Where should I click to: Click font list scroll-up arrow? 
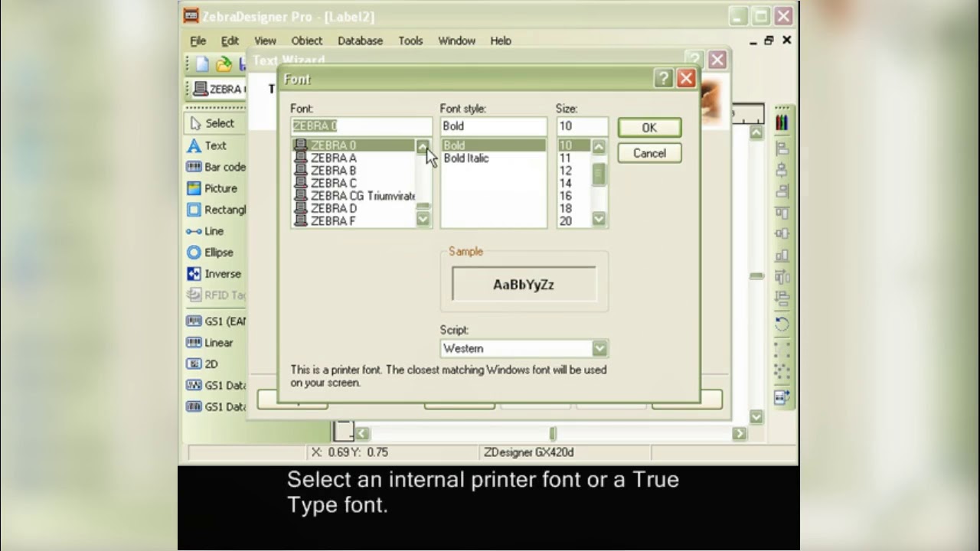coord(423,146)
